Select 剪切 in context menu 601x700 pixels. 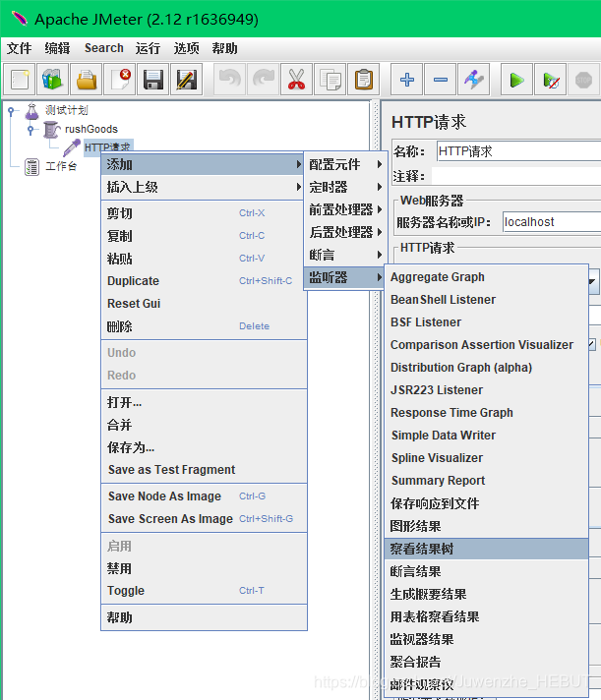pos(204,213)
